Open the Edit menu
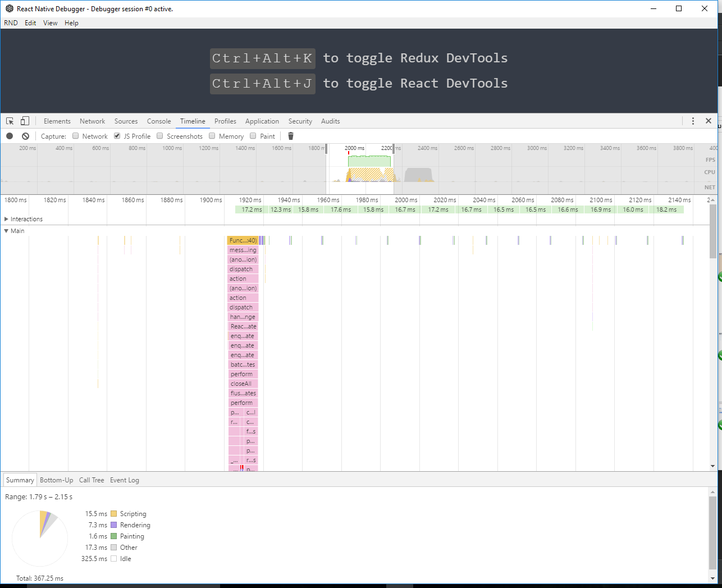 click(x=30, y=23)
